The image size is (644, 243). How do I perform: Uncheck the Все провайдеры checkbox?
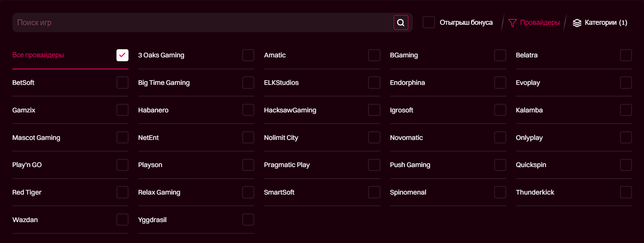pyautogui.click(x=122, y=55)
